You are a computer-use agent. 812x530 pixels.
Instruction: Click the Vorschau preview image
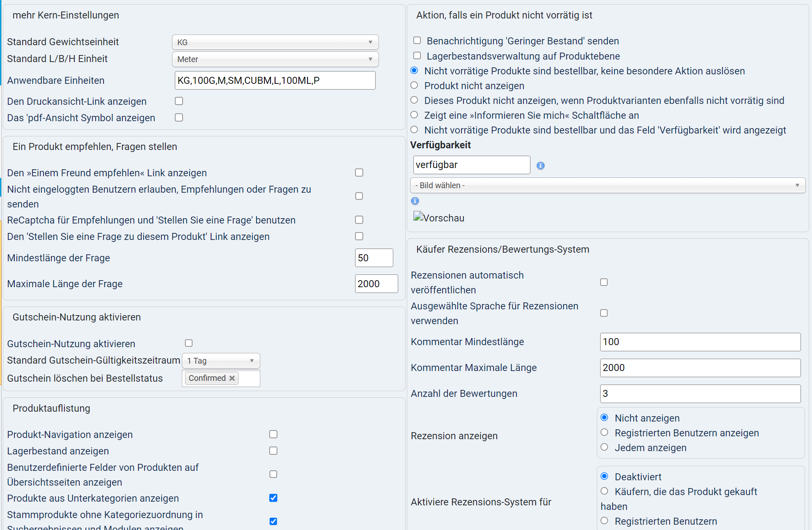point(438,218)
